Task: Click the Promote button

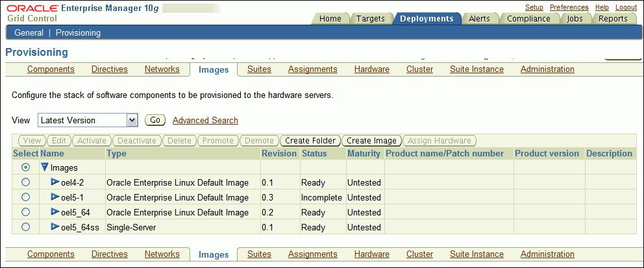Action: tap(218, 140)
